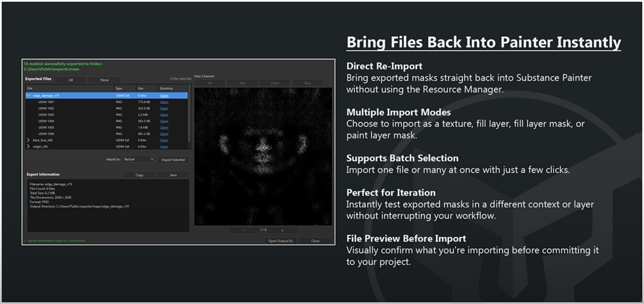The image size is (644, 304).
Task: Click the 'Perfect for Iteration' heading
Action: click(x=391, y=192)
